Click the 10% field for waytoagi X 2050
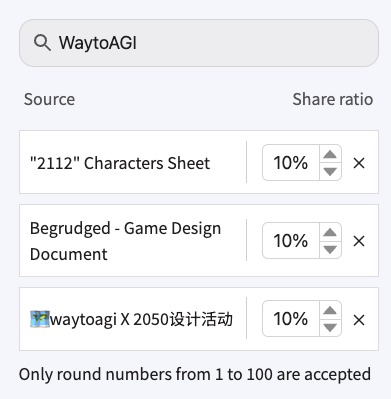 [291, 319]
